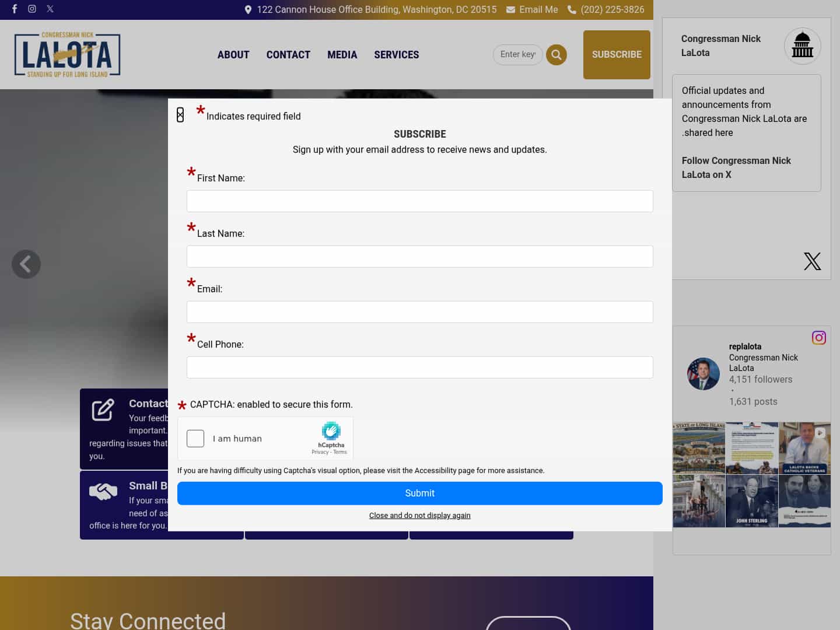The width and height of the screenshot is (840, 630).
Task: Open the SERVICES menu
Action: 397,55
